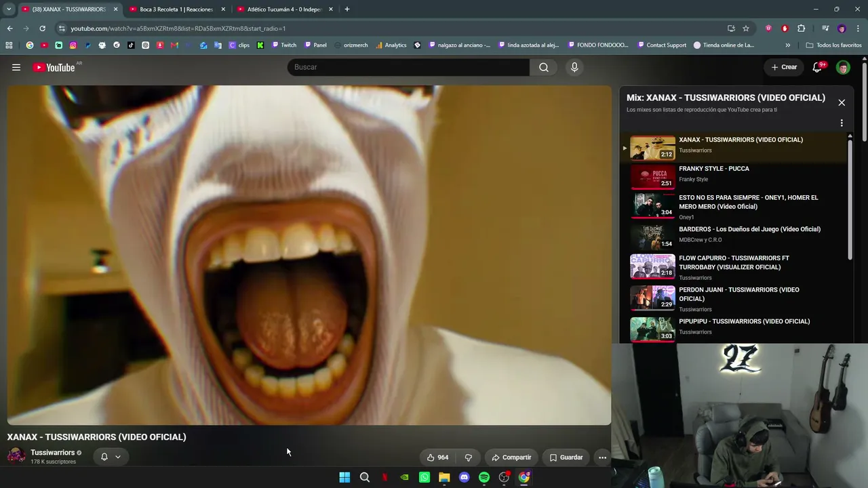Viewport: 868px width, 488px height.
Task: Open the Analytics bookmark
Action: tap(391, 45)
